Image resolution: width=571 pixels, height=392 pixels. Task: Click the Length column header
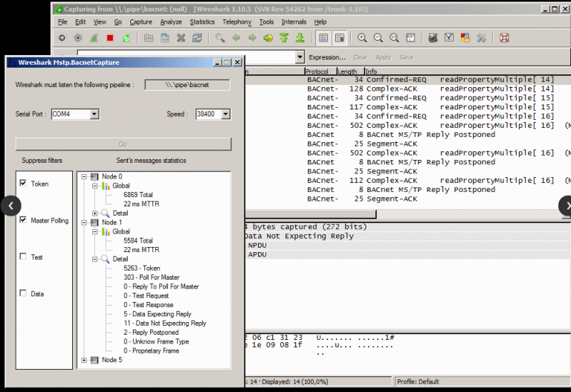tap(350, 71)
